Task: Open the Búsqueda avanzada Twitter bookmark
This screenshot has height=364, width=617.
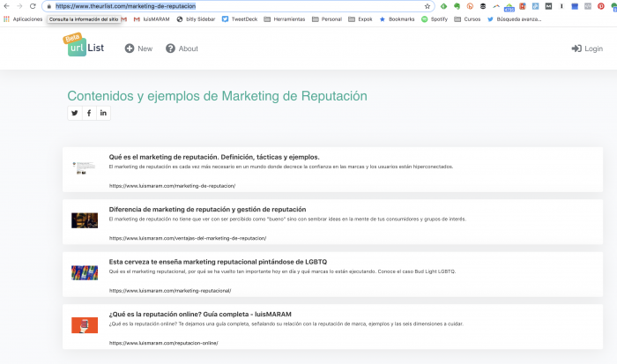Action: tap(514, 19)
